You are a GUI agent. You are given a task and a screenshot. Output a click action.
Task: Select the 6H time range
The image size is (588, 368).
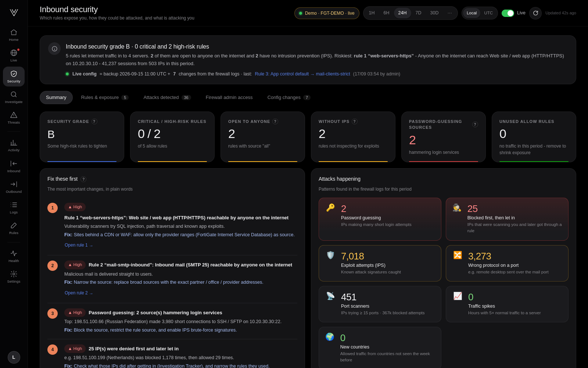coord(386,13)
